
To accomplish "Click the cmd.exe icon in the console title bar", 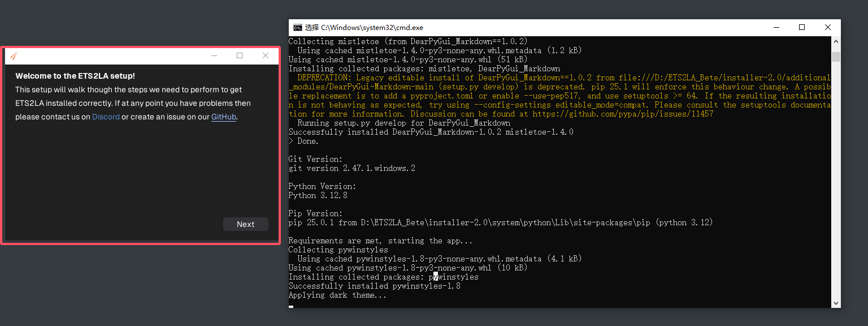I will pyautogui.click(x=297, y=27).
